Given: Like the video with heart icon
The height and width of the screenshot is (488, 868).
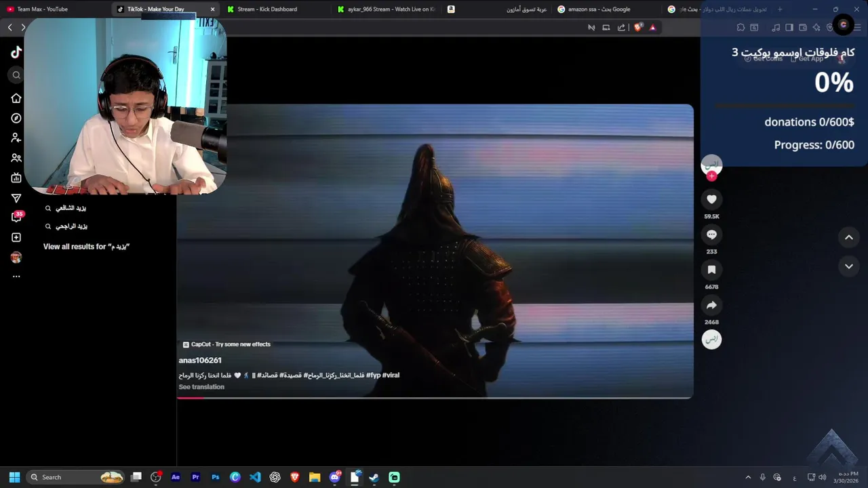Looking at the screenshot, I should click(x=711, y=199).
